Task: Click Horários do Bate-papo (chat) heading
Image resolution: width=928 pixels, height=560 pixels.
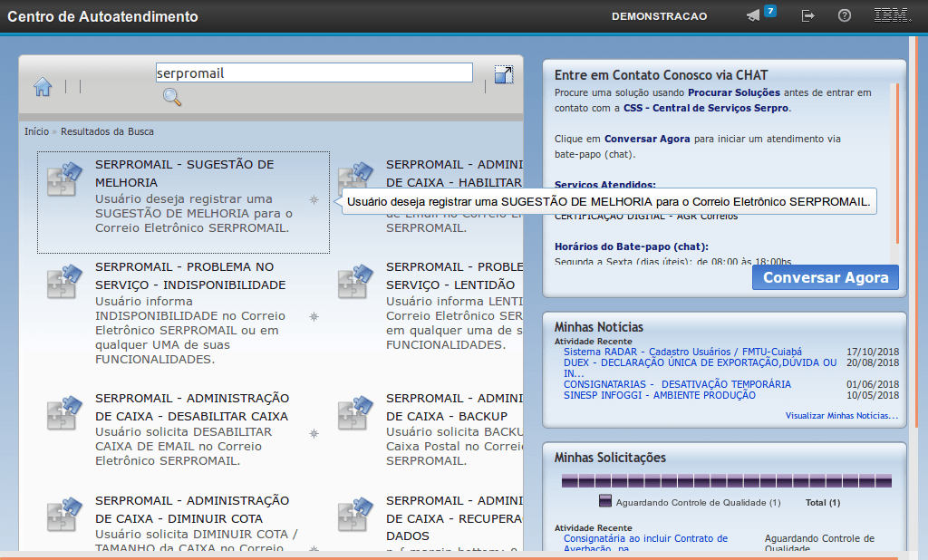Action: 632,246
